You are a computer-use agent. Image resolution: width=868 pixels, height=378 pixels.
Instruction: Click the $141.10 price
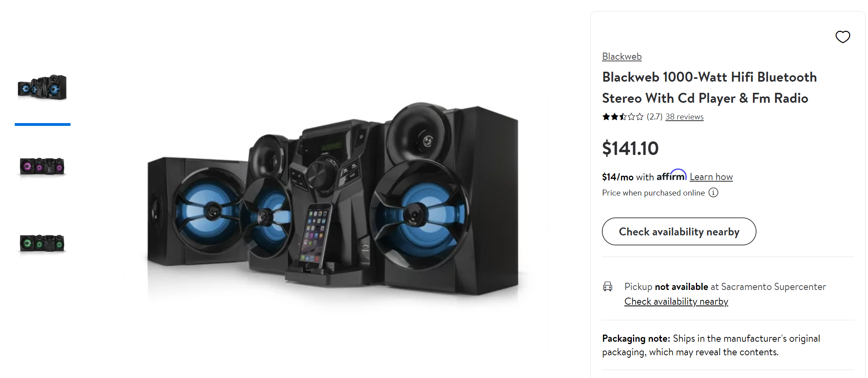(x=630, y=149)
